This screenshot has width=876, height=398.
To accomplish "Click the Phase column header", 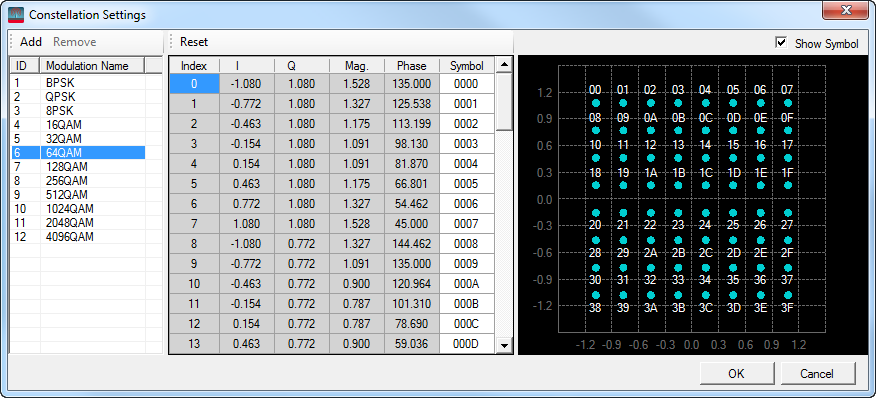I will click(412, 66).
